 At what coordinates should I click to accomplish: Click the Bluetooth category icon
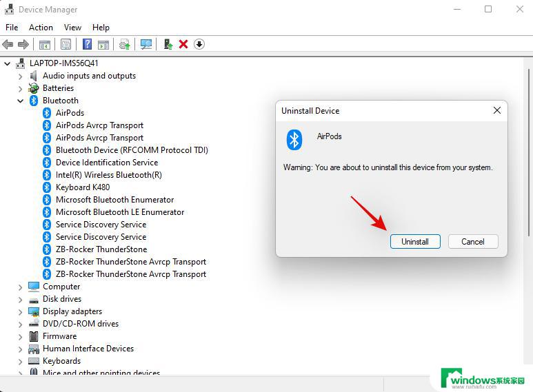pos(34,101)
